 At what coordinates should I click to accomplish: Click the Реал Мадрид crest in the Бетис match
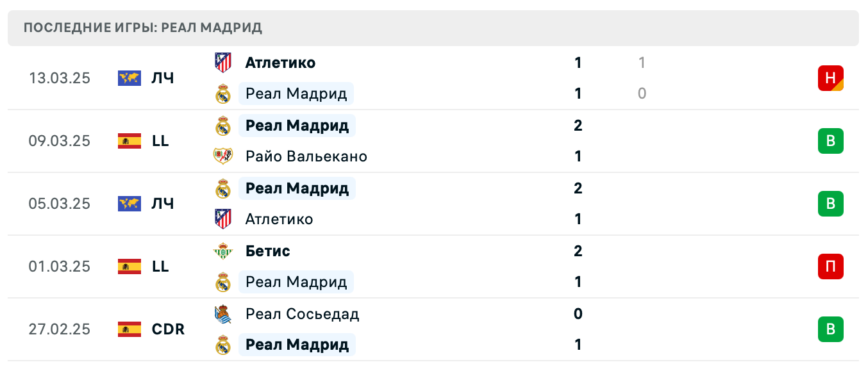[223, 282]
